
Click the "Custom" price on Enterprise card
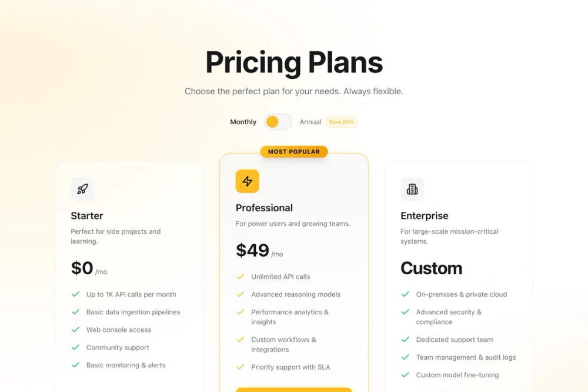tap(431, 268)
